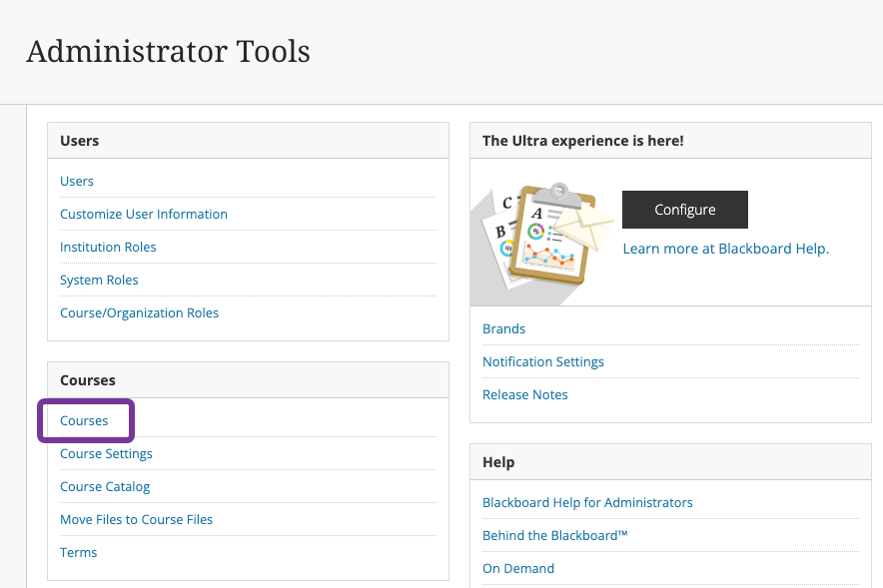Open System Roles page

pyautogui.click(x=99, y=281)
